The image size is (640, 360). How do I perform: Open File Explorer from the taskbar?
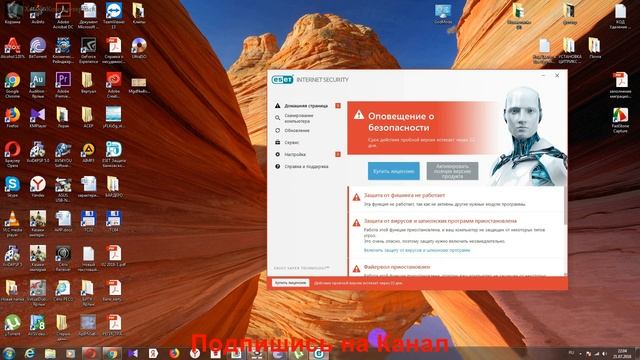[x=50, y=353]
